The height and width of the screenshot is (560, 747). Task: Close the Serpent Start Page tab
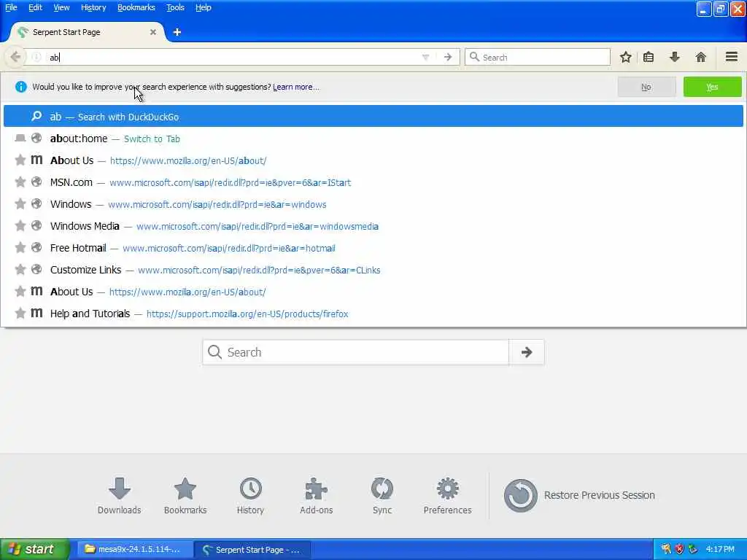tap(153, 32)
